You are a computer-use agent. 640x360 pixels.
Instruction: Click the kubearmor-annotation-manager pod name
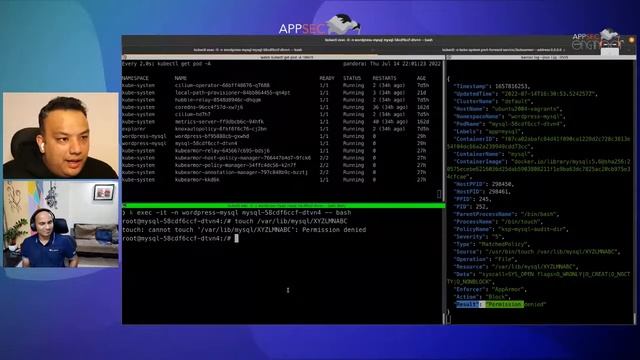[241, 172]
